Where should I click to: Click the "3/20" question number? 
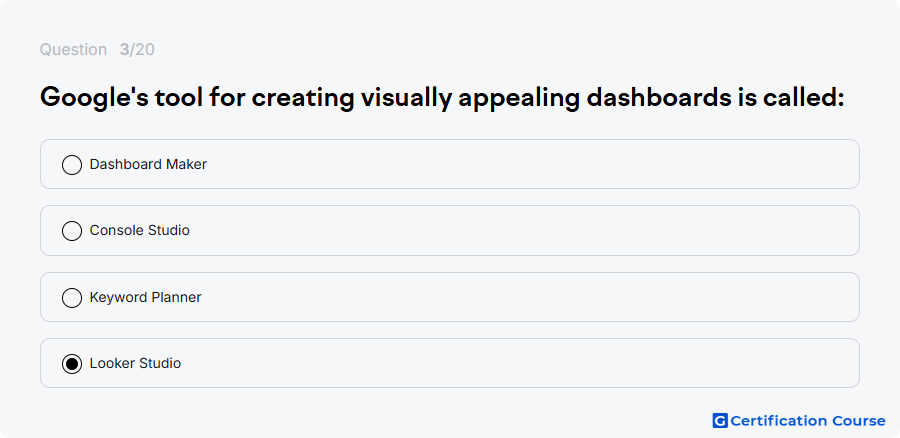pos(137,50)
